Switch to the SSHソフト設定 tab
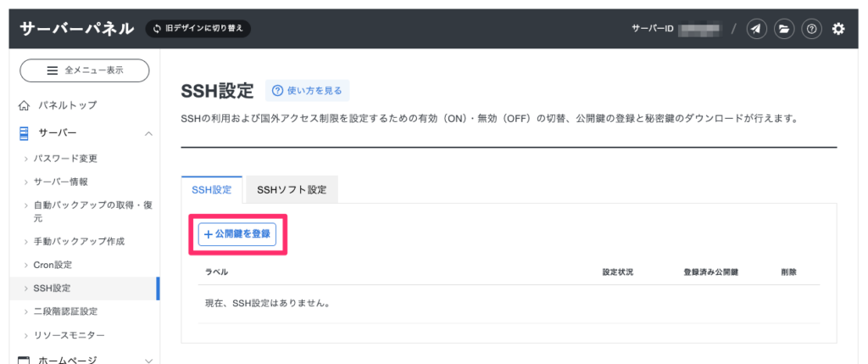 (x=292, y=190)
